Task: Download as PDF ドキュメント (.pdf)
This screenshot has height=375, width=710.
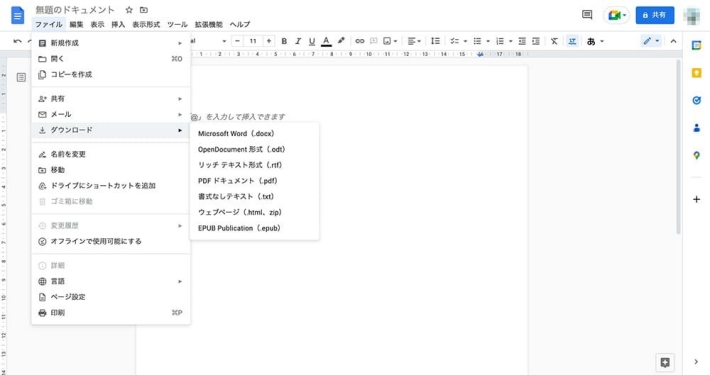Action: click(x=254, y=181)
